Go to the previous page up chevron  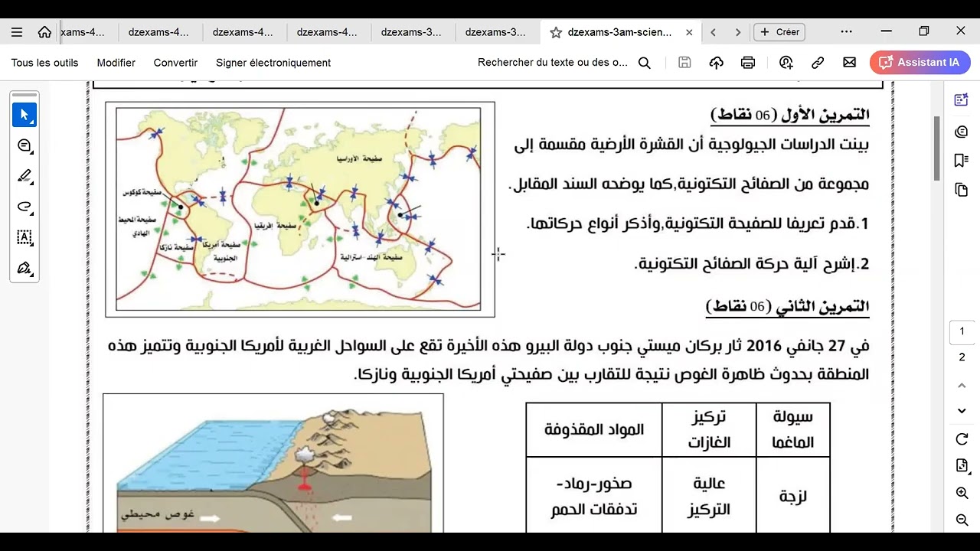tap(962, 384)
